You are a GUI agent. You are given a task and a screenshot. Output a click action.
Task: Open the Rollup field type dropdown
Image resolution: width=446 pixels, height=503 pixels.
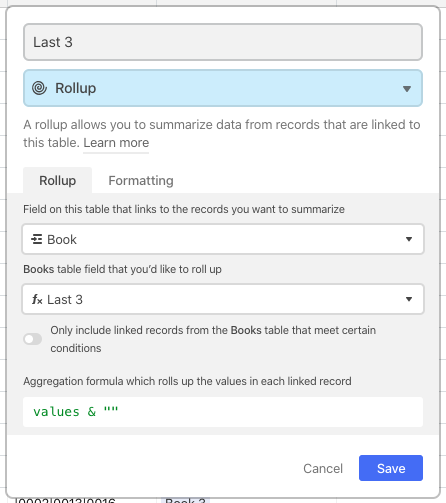coord(223,88)
